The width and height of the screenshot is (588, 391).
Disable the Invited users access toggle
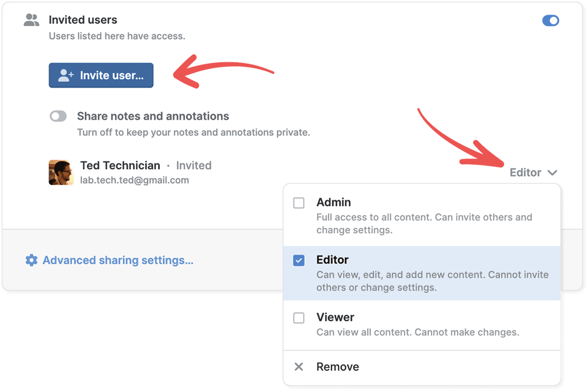[551, 20]
